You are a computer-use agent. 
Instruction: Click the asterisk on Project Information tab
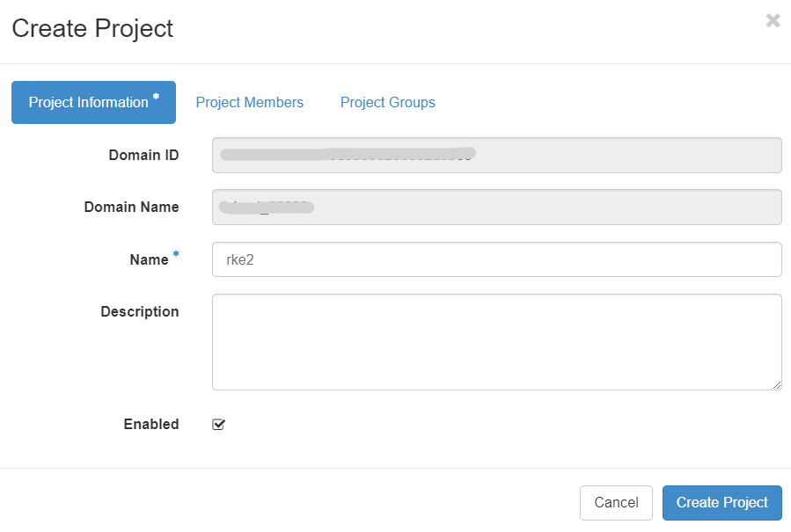click(156, 97)
